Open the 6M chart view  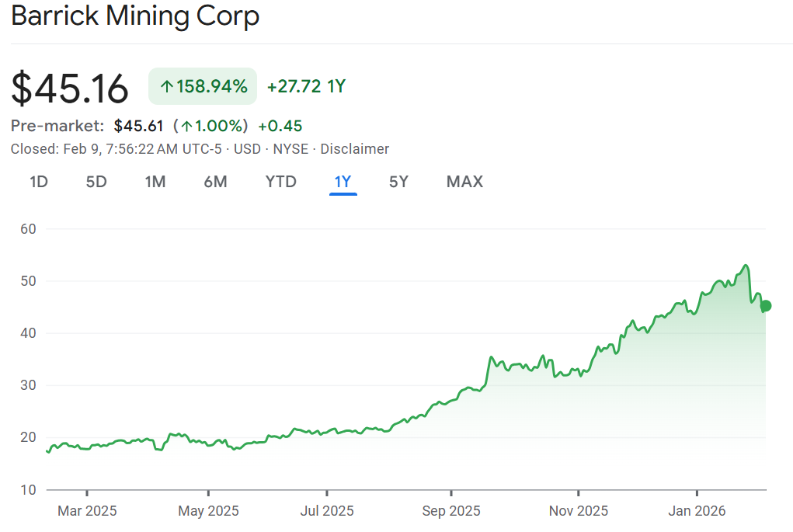(x=215, y=182)
